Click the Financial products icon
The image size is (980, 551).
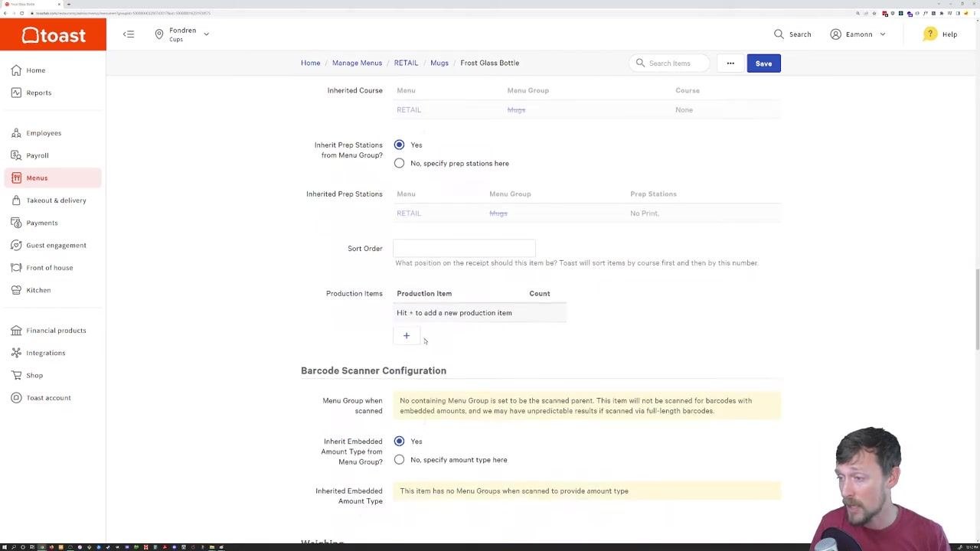tap(16, 331)
